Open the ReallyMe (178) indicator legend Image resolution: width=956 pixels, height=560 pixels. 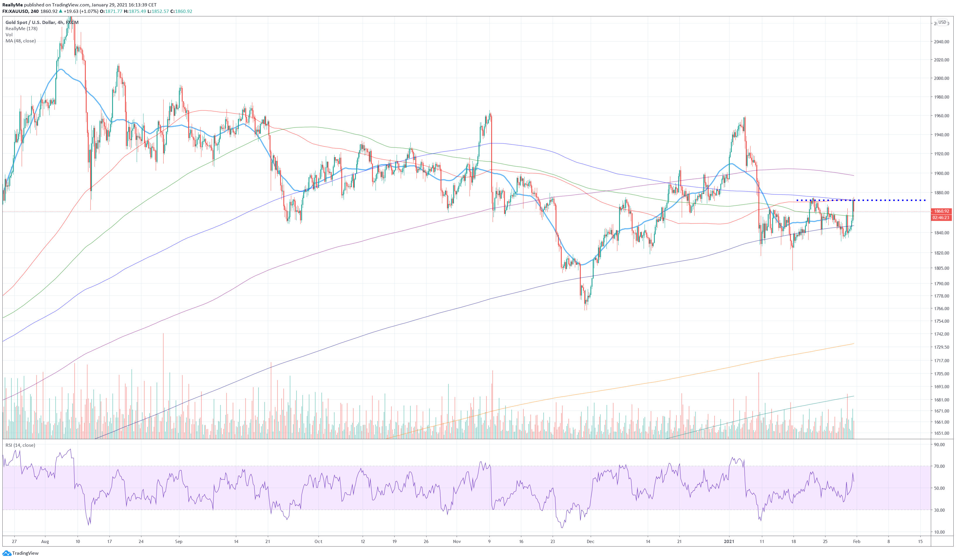[21, 28]
